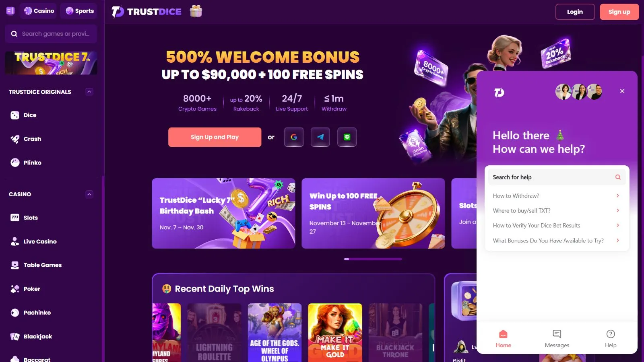Click the Login button
The height and width of the screenshot is (362, 644).
(x=575, y=12)
